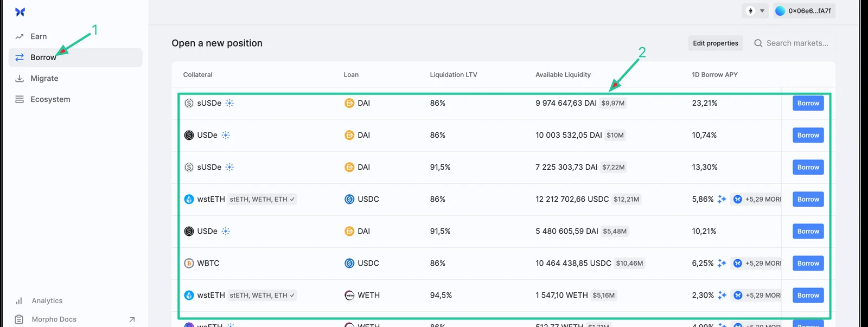This screenshot has height=327, width=868.
Task: Click the external-link arrow beside Morpho Docs
Action: [132, 319]
